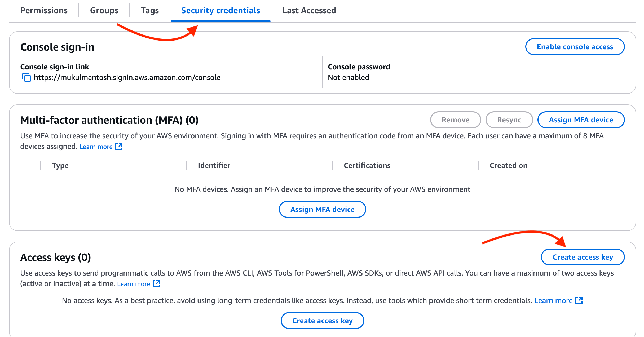Open Learn more link about access keys limit
Screen dimensions: 644x337
134,284
